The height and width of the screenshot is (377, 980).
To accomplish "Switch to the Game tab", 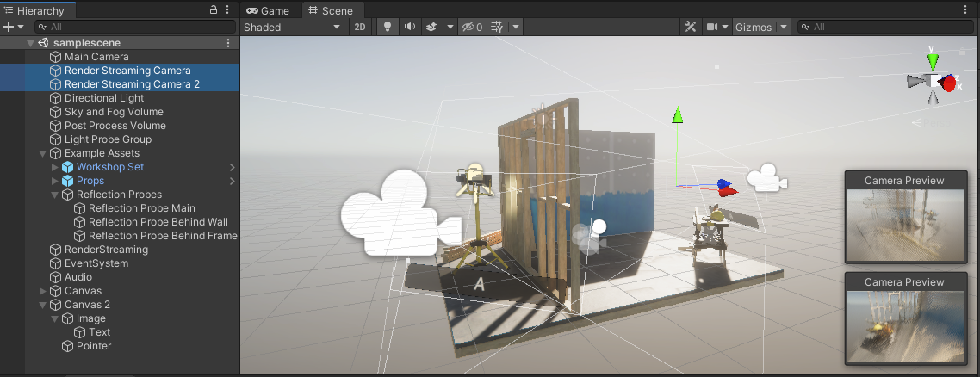I will click(x=269, y=10).
